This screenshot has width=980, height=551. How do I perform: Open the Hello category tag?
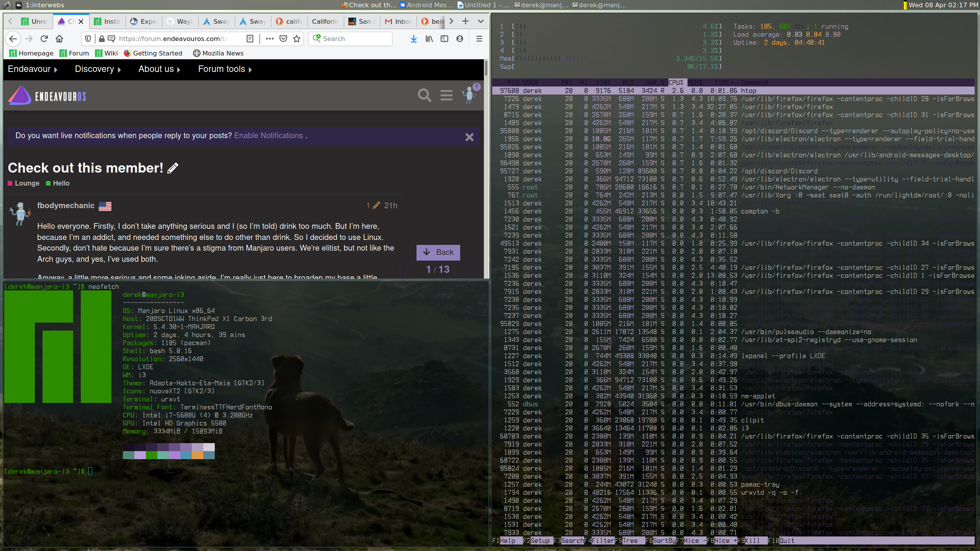click(x=58, y=183)
